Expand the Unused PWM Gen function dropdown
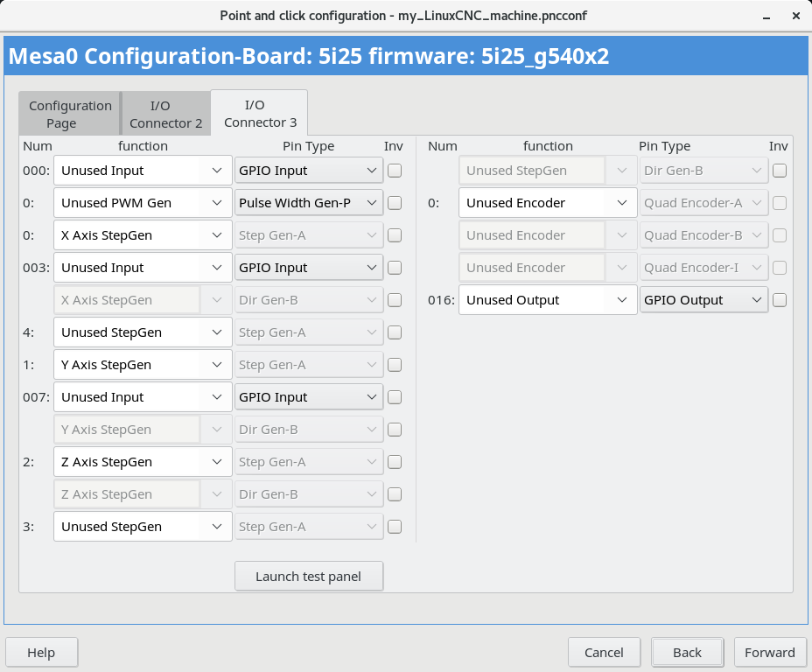Viewport: 812px width, 672px height. click(143, 203)
